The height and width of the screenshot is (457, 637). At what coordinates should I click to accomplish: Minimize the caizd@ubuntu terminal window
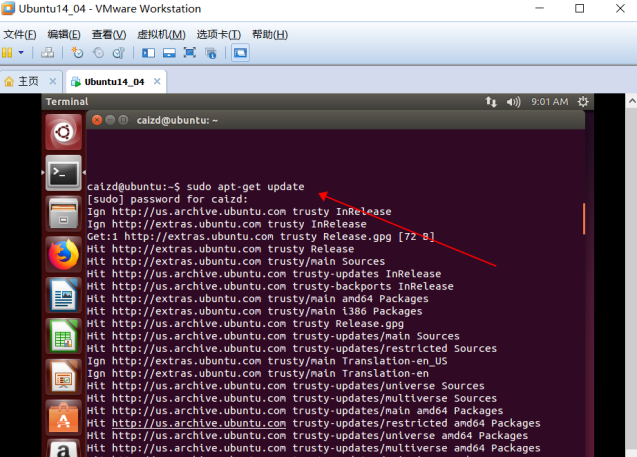[110, 120]
